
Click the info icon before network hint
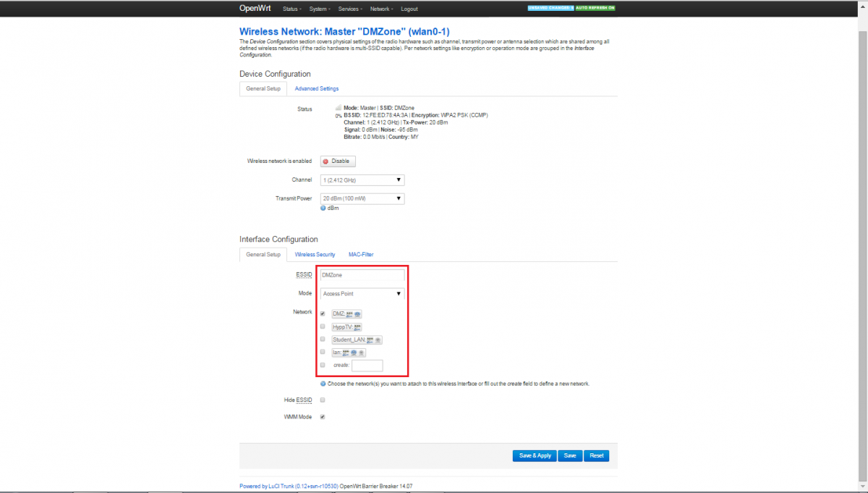coord(323,384)
